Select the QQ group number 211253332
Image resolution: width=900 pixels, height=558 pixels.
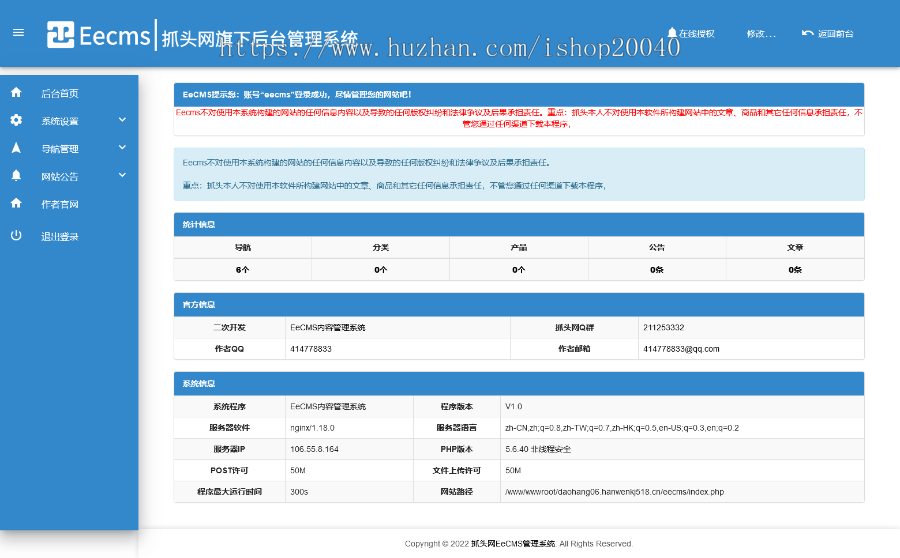664,327
